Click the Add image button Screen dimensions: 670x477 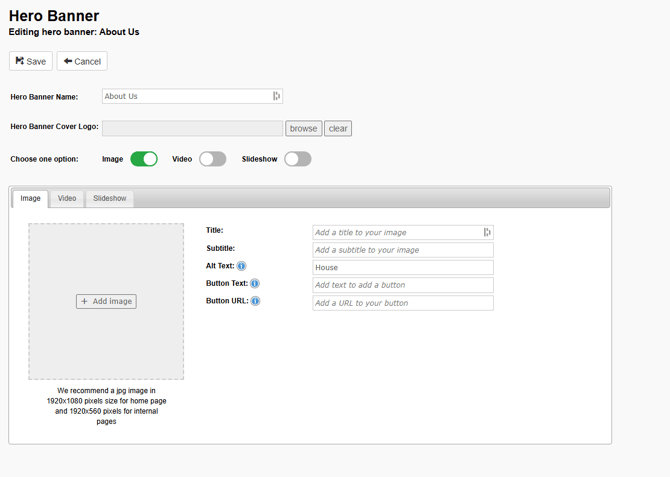point(106,301)
